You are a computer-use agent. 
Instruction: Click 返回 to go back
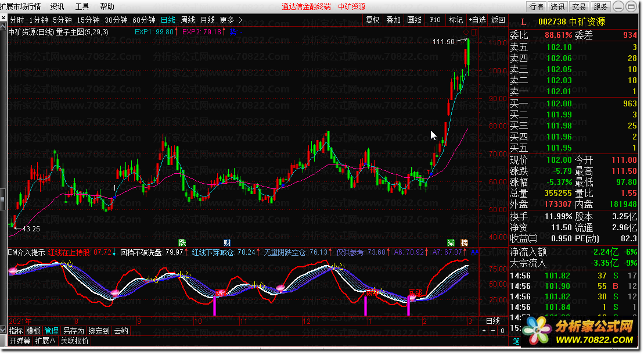(x=498, y=20)
